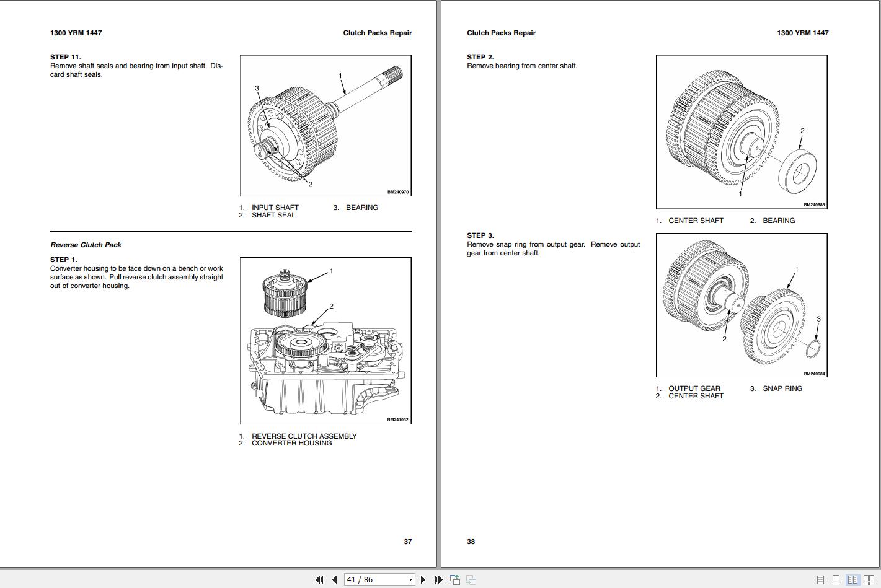Click 'SHAFT SEAL' legend text
Screen dimensions: 881x588
pyautogui.click(x=273, y=215)
